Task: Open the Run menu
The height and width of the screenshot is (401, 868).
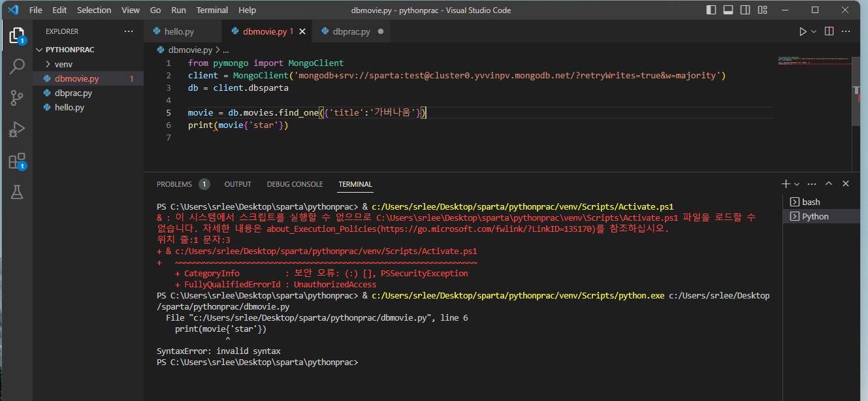Action: [178, 10]
